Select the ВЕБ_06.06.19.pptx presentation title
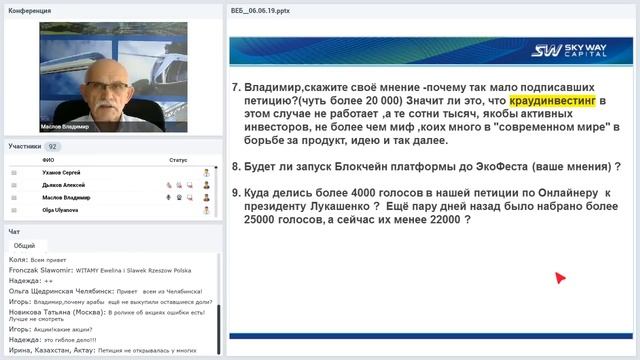This screenshot has width=640, height=360. click(x=260, y=11)
